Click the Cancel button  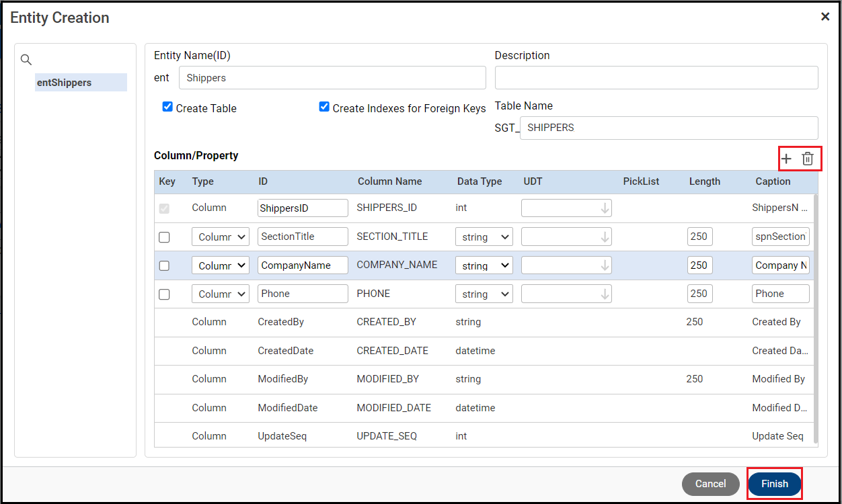tap(710, 484)
